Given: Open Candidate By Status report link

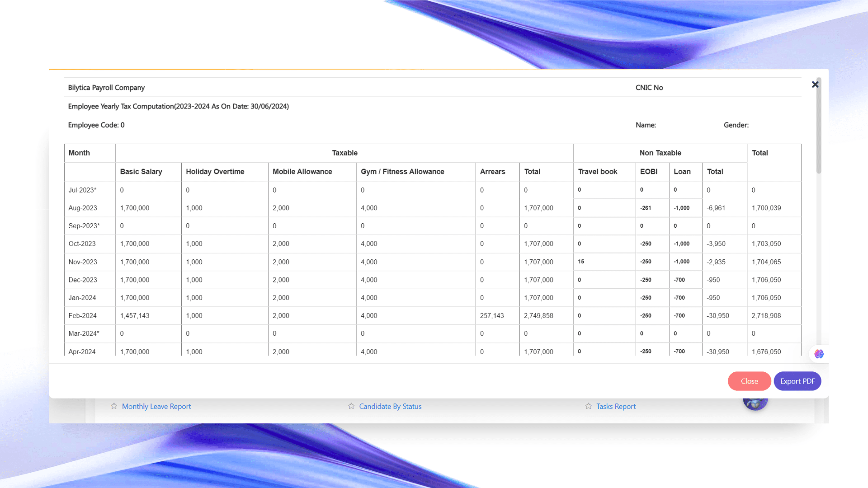Looking at the screenshot, I should 390,406.
